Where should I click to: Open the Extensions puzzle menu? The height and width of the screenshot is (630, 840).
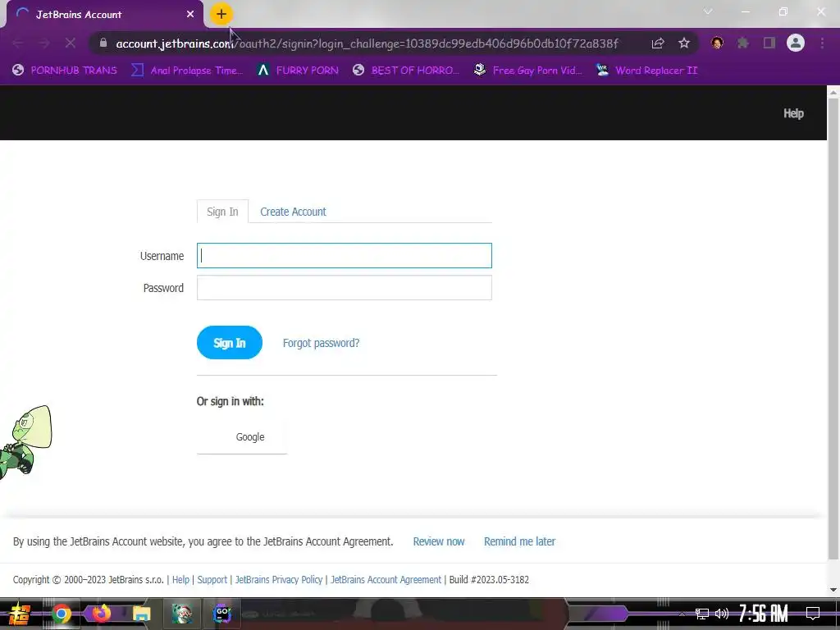pos(742,43)
